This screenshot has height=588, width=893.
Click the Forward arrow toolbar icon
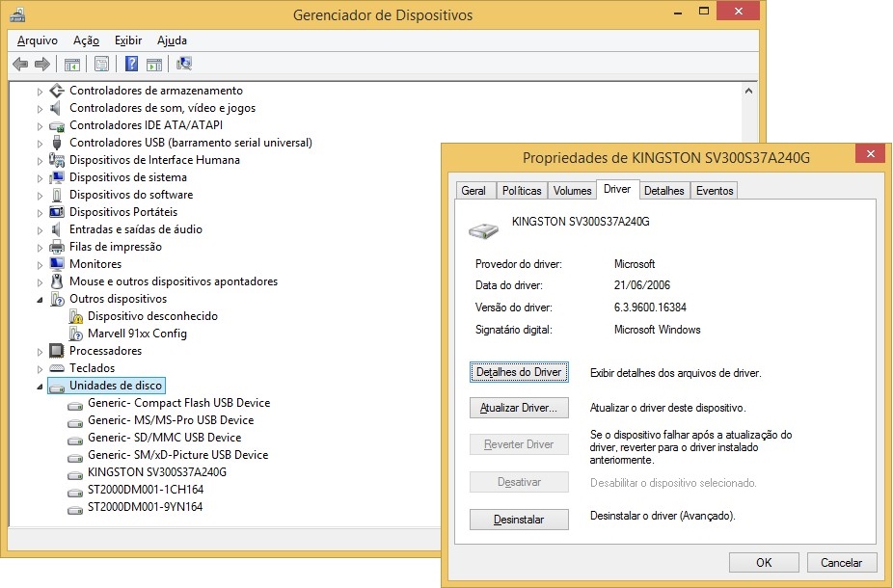pos(42,64)
